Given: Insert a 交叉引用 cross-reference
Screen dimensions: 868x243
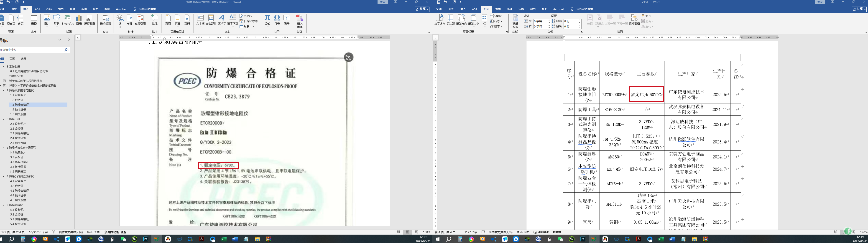Looking at the screenshot, I should point(140,20).
